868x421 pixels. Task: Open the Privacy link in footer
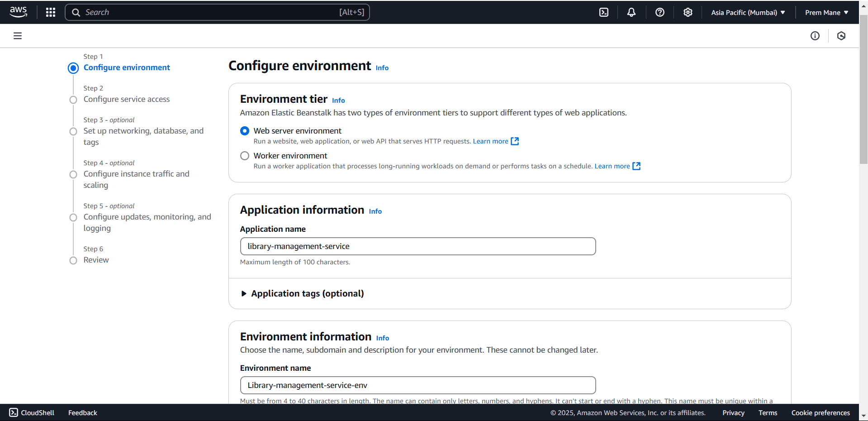733,412
